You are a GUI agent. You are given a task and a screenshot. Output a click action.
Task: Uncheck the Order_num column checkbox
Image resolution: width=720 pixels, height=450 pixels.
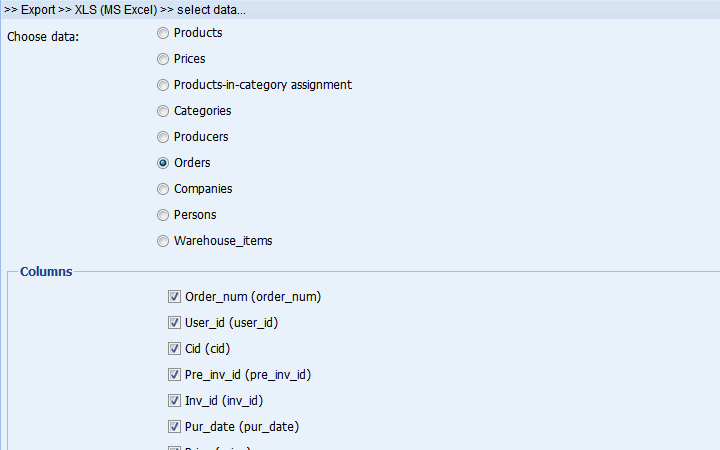pyautogui.click(x=174, y=297)
